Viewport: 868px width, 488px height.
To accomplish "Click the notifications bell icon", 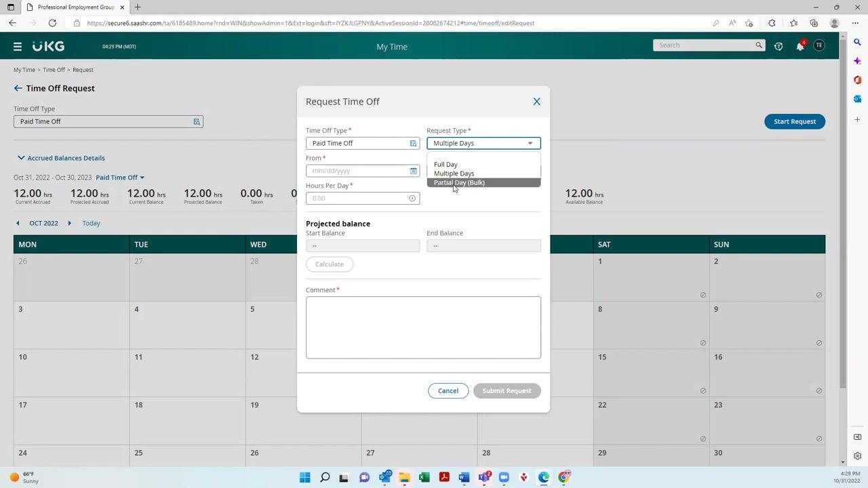I will (x=800, y=46).
